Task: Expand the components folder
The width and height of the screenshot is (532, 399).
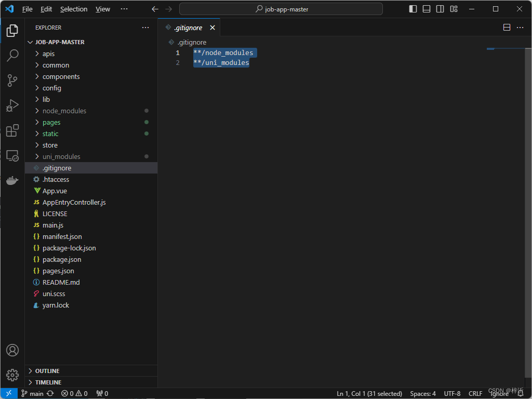Action: [x=61, y=76]
